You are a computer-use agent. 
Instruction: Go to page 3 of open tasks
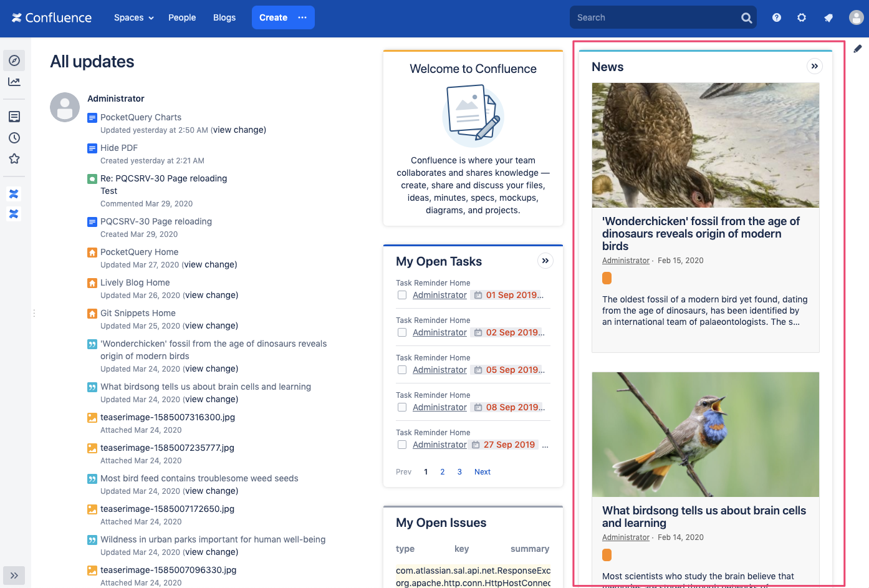[459, 472]
